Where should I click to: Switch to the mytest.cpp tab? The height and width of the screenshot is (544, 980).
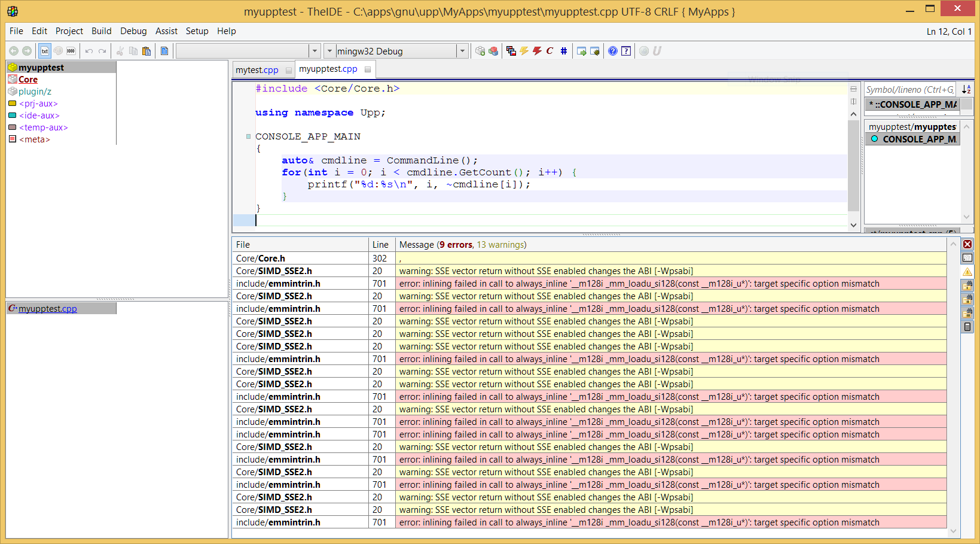[257, 70]
